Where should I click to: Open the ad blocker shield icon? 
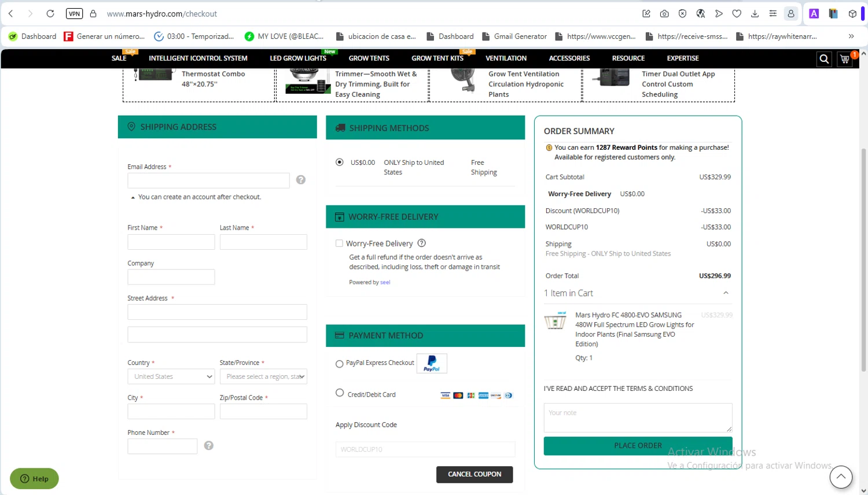pyautogui.click(x=682, y=13)
